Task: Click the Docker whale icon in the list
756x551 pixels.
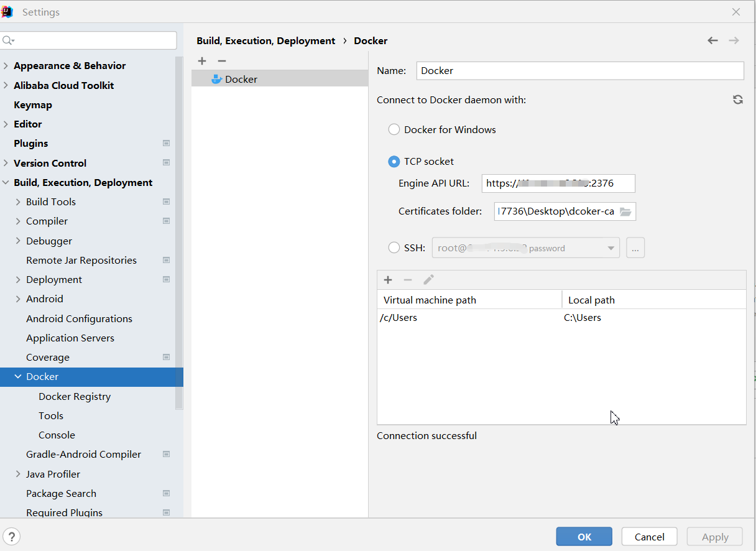Action: click(216, 79)
